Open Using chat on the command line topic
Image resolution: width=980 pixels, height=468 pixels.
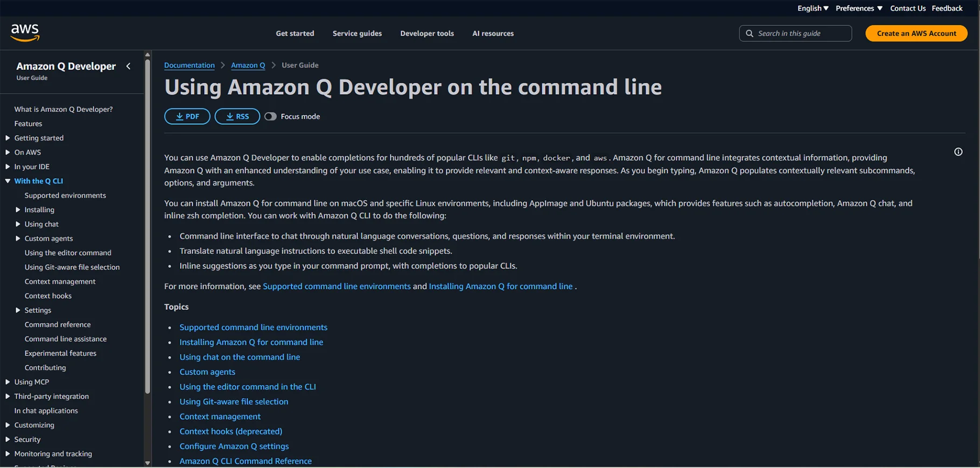pyautogui.click(x=240, y=357)
